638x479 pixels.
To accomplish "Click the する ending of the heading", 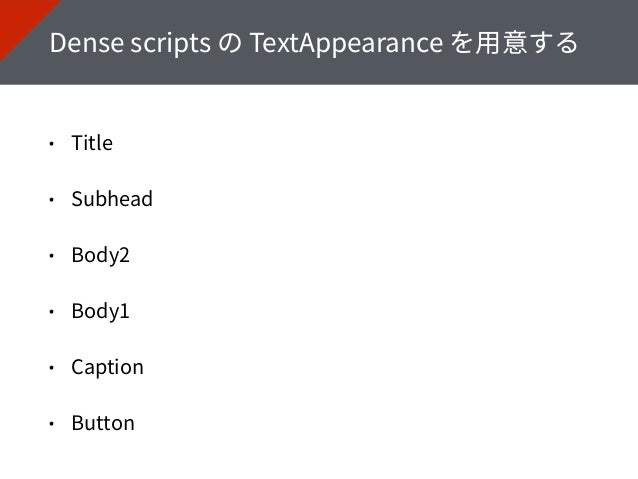I will [x=554, y=43].
